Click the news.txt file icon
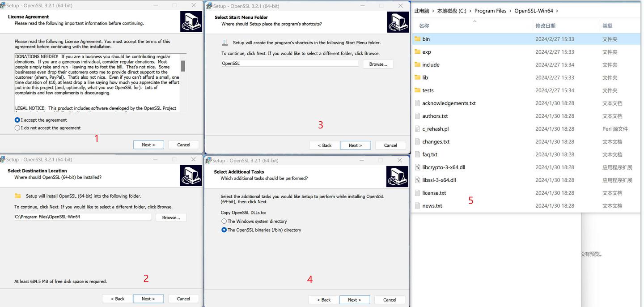The width and height of the screenshot is (644, 307). pos(417,206)
